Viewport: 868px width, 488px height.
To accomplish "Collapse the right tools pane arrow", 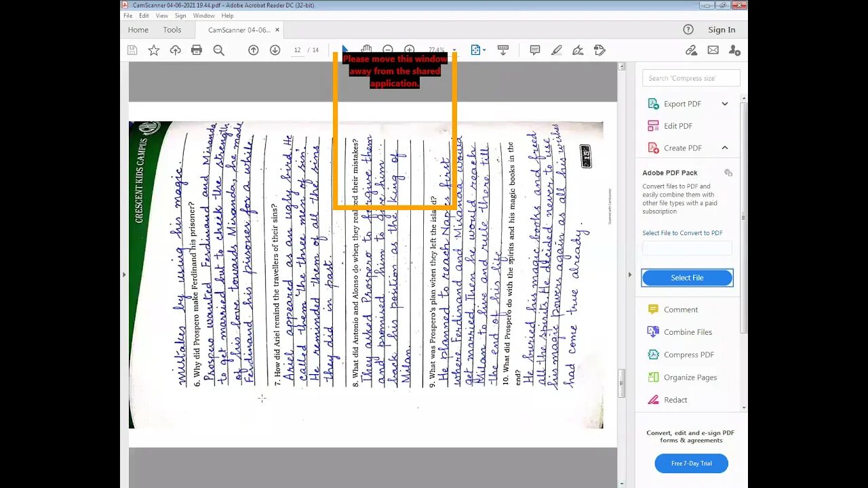I will [x=629, y=274].
